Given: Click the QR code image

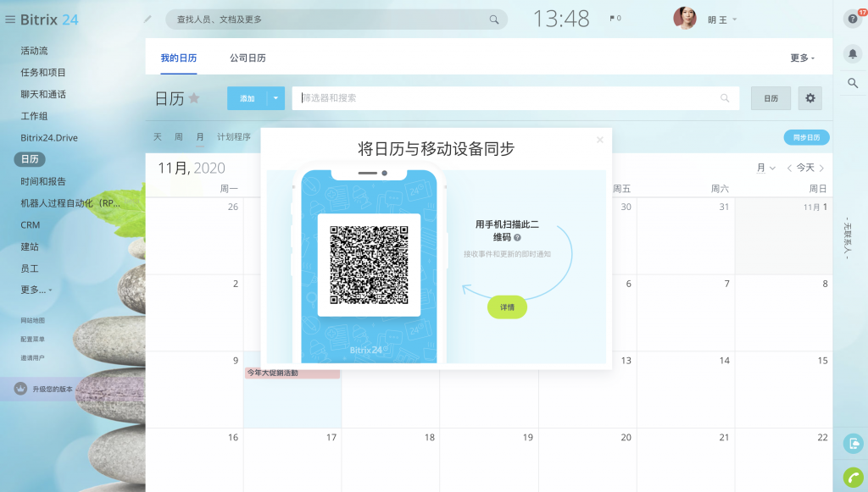Looking at the screenshot, I should tap(370, 265).
